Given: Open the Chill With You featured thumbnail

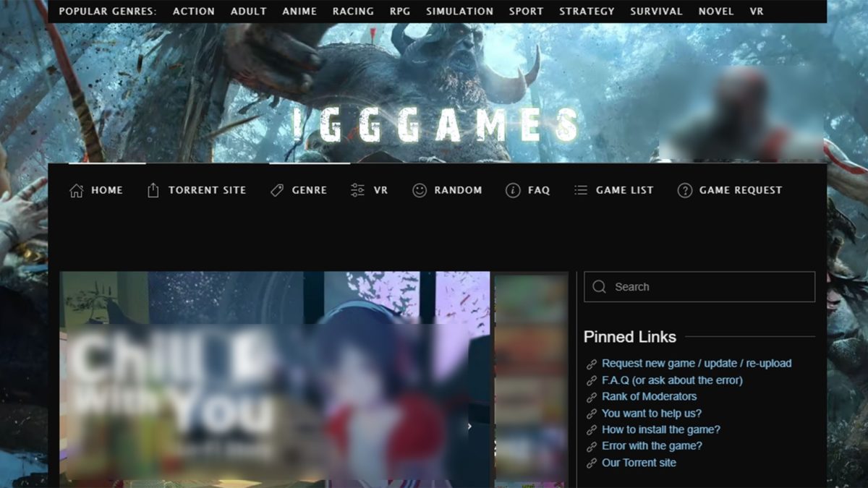Looking at the screenshot, I should 275,380.
